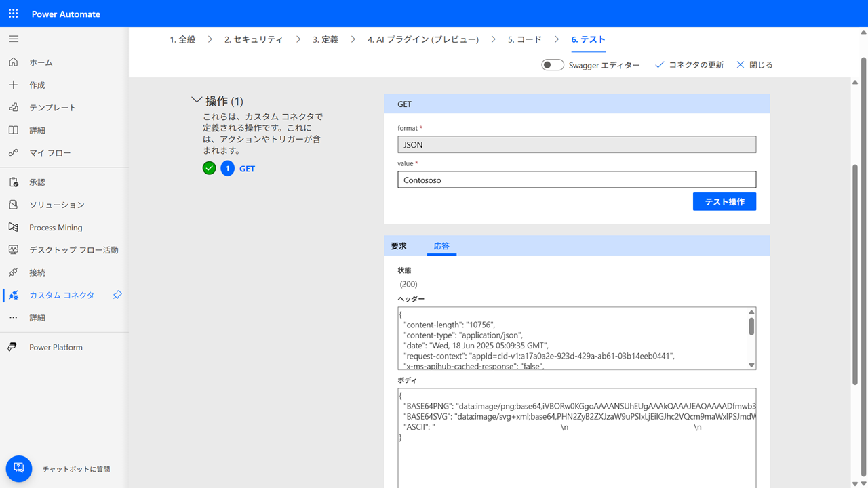The image size is (868, 488).
Task: Click the format field containing JSON
Action: click(x=576, y=144)
